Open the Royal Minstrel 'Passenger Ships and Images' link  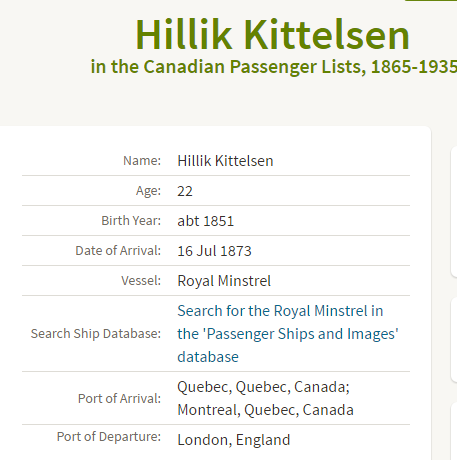[x=288, y=334]
